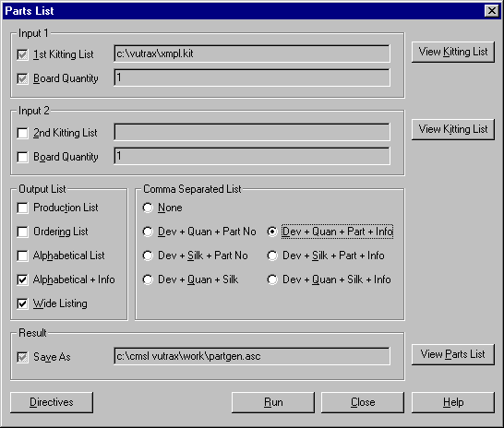
Task: Click the Run button
Action: tap(273, 402)
